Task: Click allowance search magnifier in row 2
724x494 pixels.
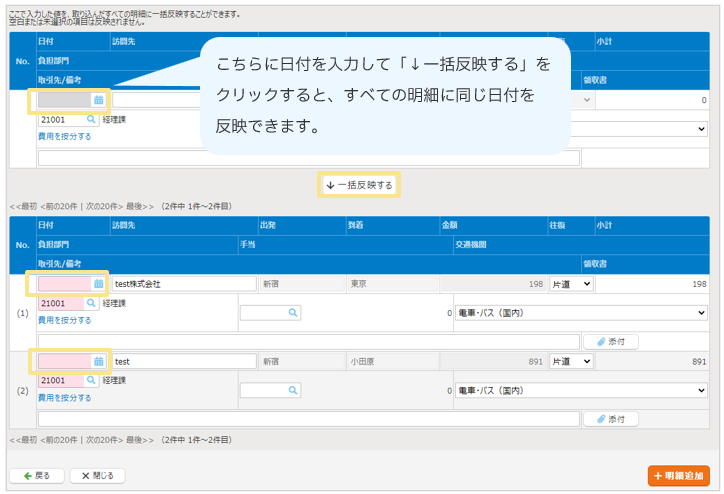Action: tap(293, 390)
